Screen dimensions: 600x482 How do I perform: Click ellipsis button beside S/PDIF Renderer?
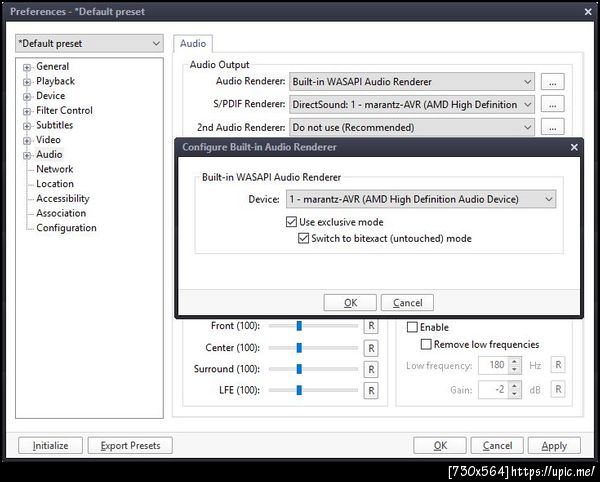[553, 104]
